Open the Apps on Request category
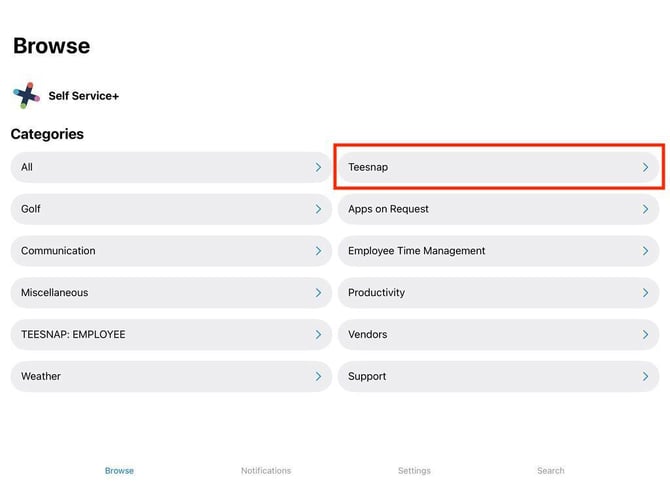This screenshot has width=670, height=486. pos(498,209)
